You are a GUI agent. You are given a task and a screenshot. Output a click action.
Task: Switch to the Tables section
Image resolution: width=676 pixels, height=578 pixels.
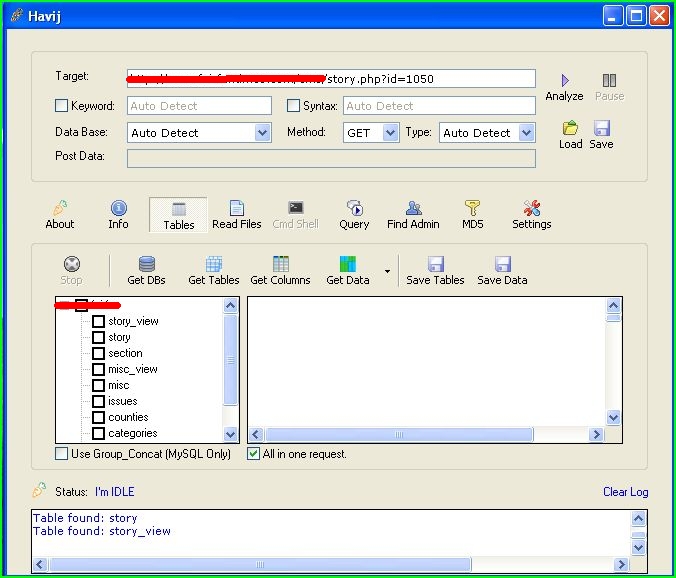178,215
